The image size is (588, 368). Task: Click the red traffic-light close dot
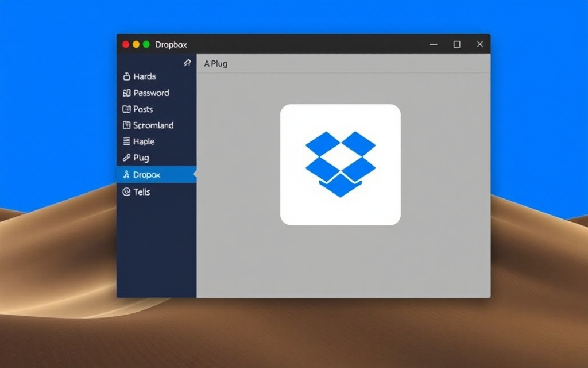coord(126,44)
